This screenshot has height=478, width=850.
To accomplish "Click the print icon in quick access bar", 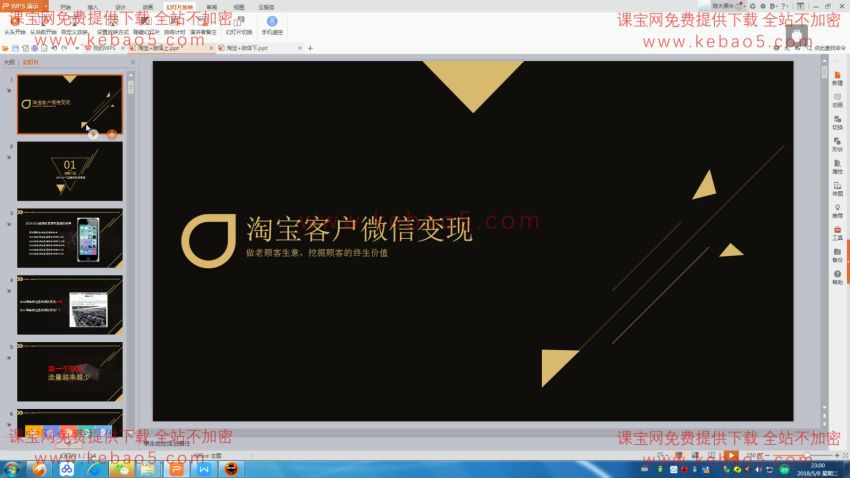I will tap(35, 48).
